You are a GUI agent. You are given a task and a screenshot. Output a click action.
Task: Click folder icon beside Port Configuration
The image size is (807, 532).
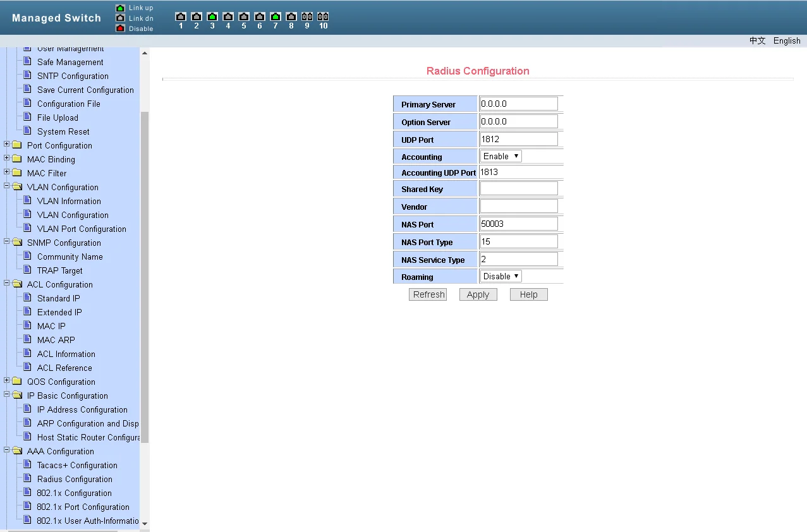coord(17,145)
